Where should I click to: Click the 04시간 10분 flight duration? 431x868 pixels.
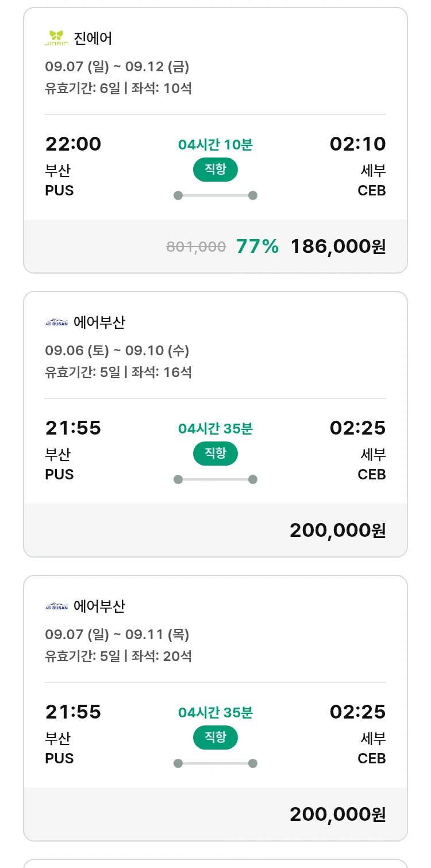click(x=215, y=145)
